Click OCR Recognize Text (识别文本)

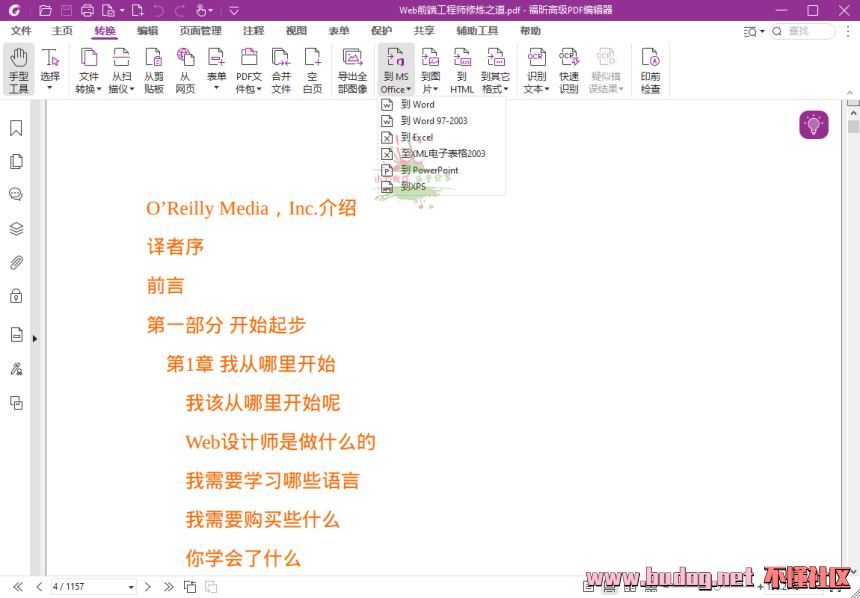click(x=536, y=70)
